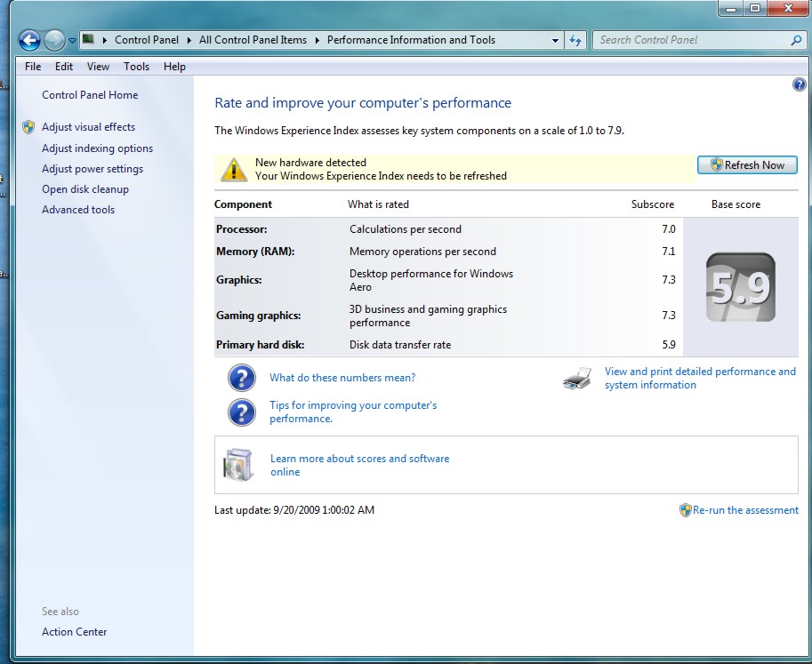Click the 5.9 base score badge
Screen dimensions: 812x664
click(x=741, y=287)
